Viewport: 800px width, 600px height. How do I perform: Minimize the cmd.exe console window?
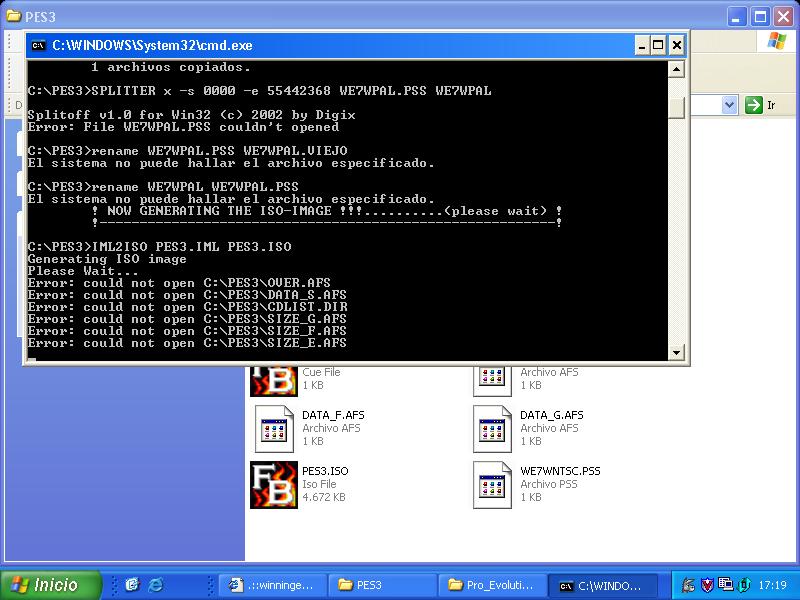click(640, 45)
